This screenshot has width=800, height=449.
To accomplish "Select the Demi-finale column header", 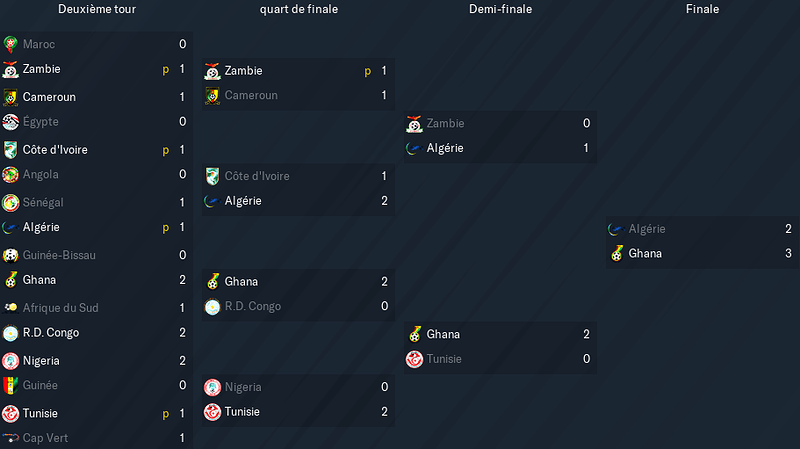I will click(x=501, y=9).
